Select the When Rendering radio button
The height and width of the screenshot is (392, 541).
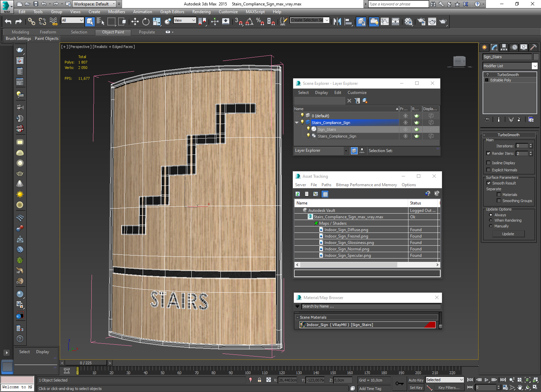(x=491, y=220)
